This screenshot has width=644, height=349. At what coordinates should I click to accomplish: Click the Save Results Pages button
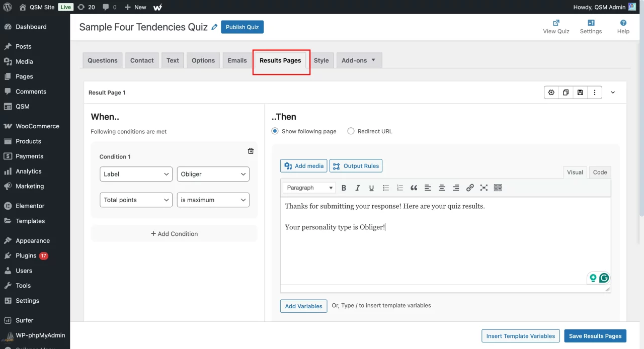[595, 336]
